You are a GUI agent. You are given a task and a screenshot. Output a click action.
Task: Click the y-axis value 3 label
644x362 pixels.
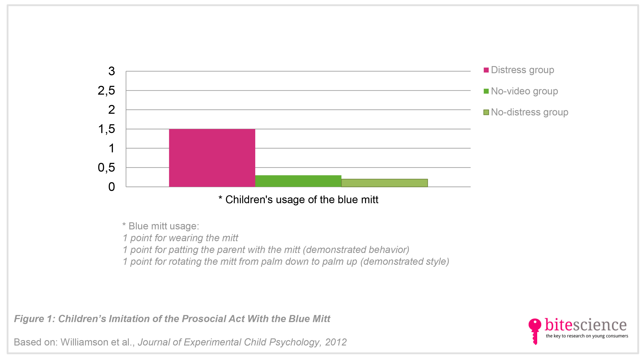(x=111, y=71)
